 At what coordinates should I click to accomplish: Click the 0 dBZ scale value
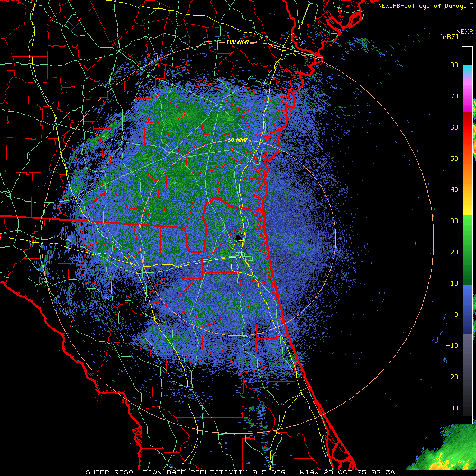point(456,315)
